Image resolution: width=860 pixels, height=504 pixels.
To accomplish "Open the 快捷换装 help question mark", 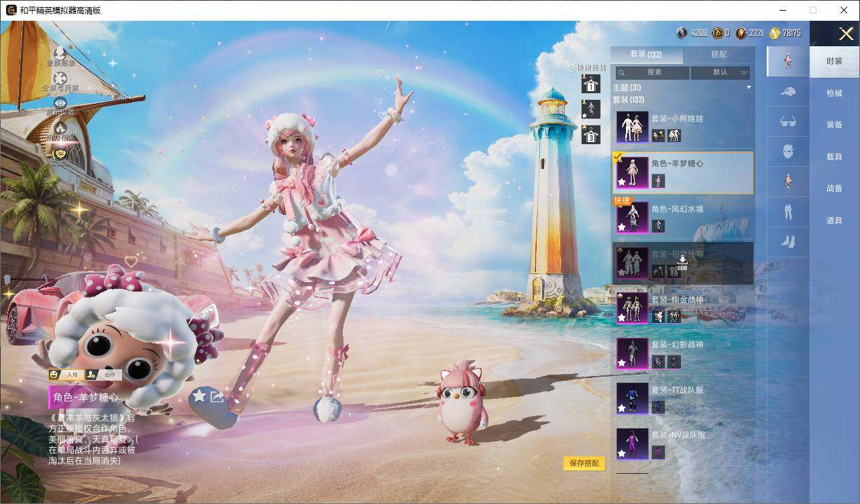I will pyautogui.click(x=572, y=68).
